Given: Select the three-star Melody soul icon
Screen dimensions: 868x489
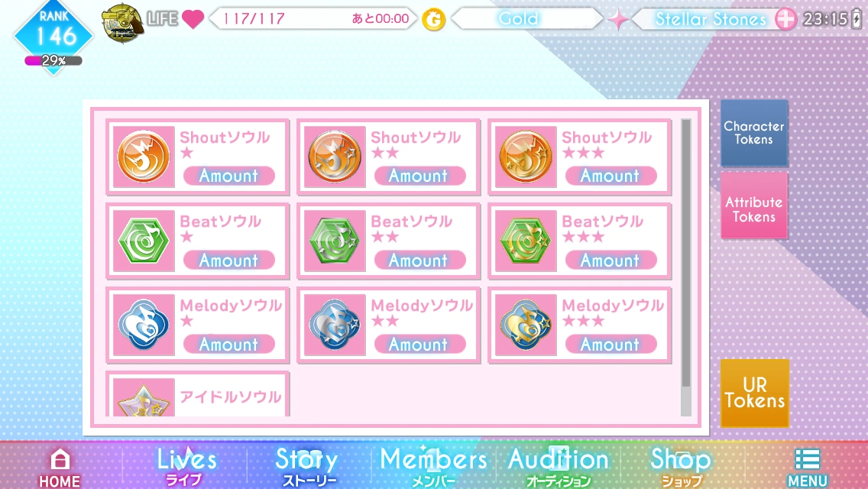Looking at the screenshot, I should 526,325.
